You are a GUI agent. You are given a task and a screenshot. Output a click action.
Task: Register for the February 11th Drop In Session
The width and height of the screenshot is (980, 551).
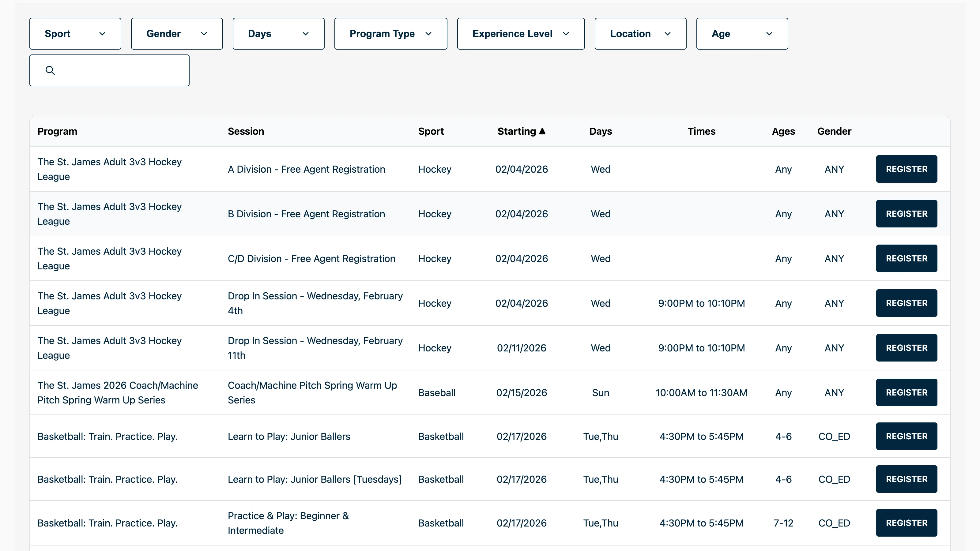(x=906, y=347)
